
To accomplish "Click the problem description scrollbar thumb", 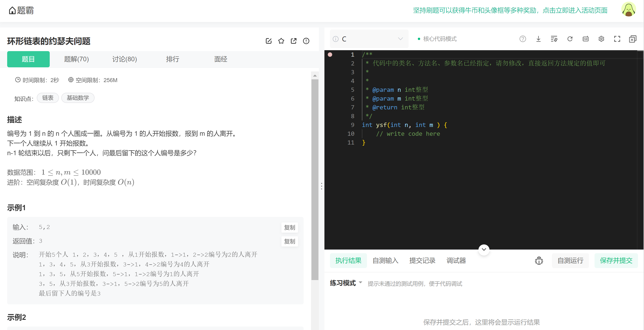I will [315, 179].
